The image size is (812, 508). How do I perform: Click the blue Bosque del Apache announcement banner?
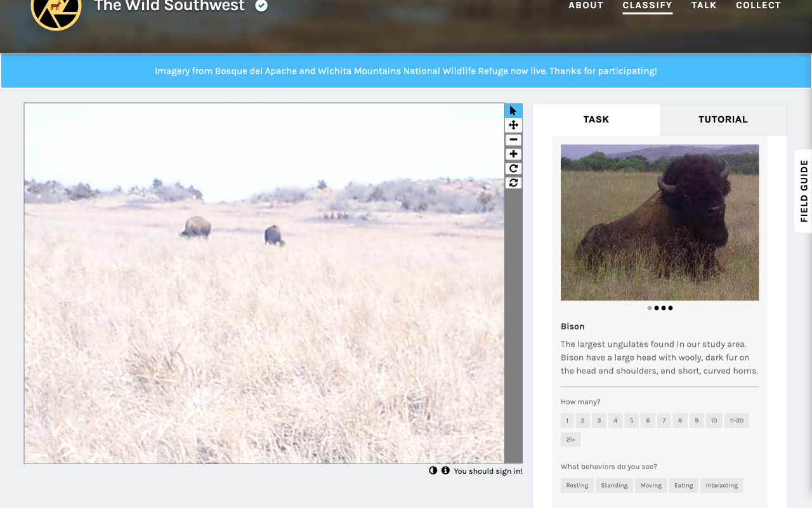tap(406, 71)
